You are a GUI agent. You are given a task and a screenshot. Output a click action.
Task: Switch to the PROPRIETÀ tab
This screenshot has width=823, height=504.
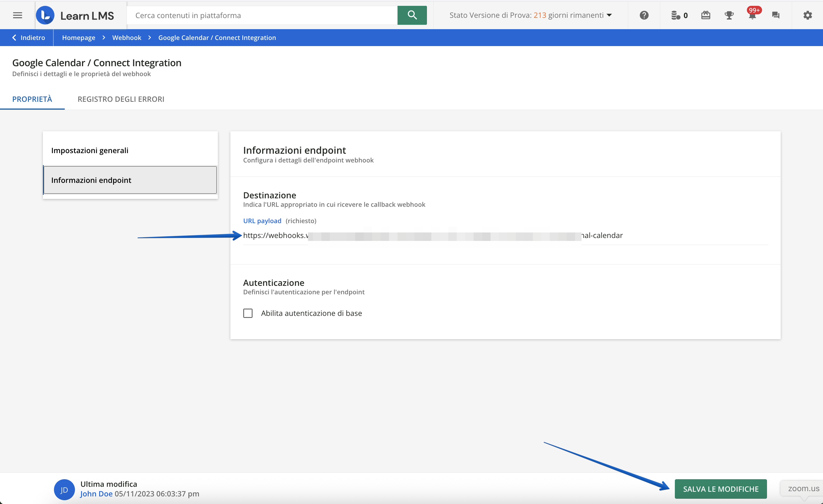[x=32, y=99]
